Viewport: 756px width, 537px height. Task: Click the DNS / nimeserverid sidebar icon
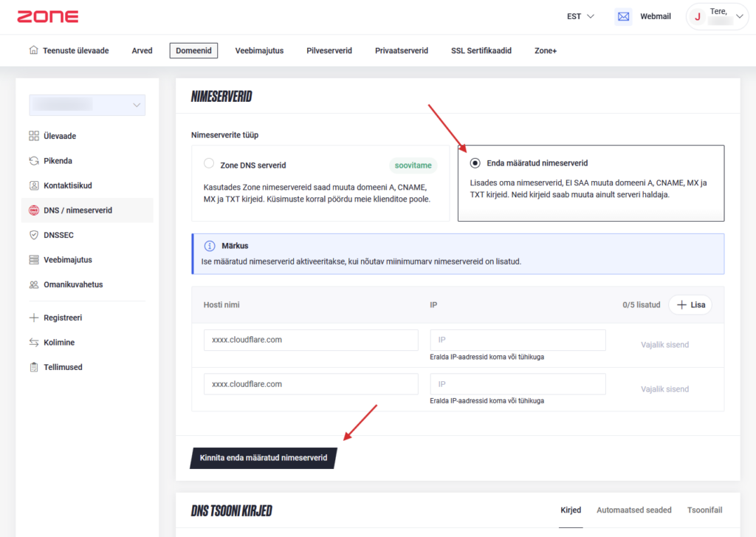tap(35, 210)
